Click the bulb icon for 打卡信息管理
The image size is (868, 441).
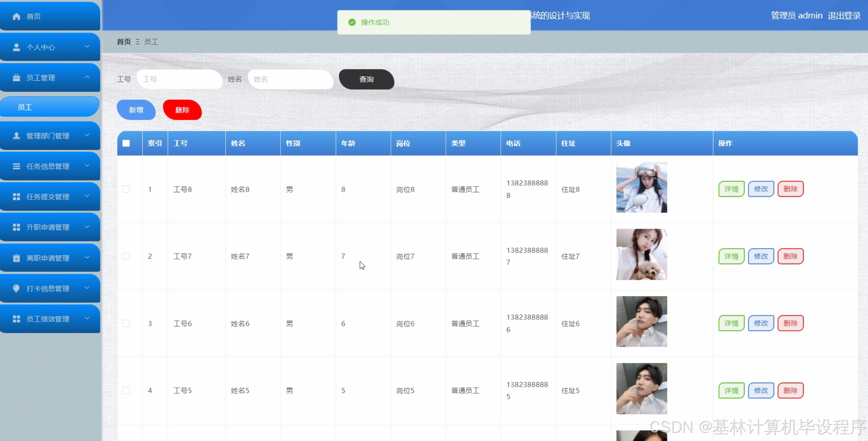point(16,288)
